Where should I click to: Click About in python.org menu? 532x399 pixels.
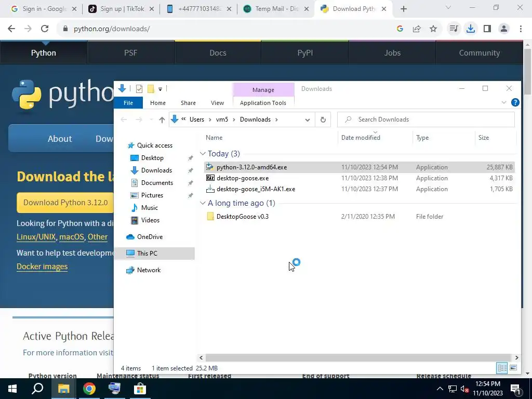(60, 139)
